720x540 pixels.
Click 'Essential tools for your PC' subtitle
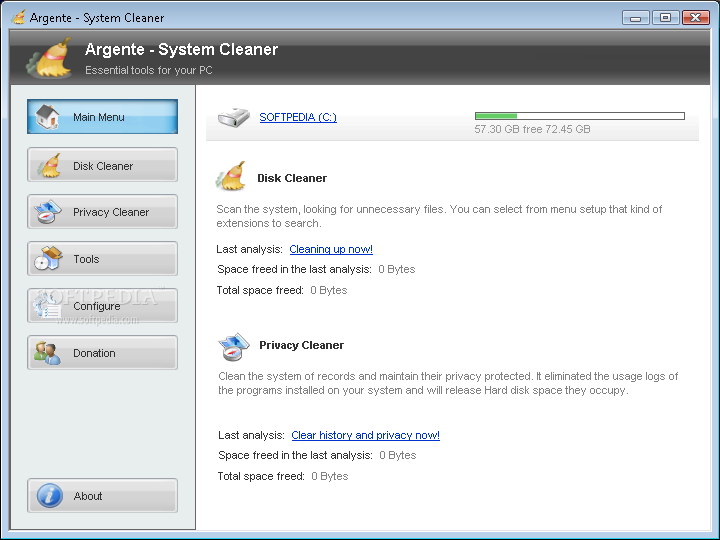[149, 70]
